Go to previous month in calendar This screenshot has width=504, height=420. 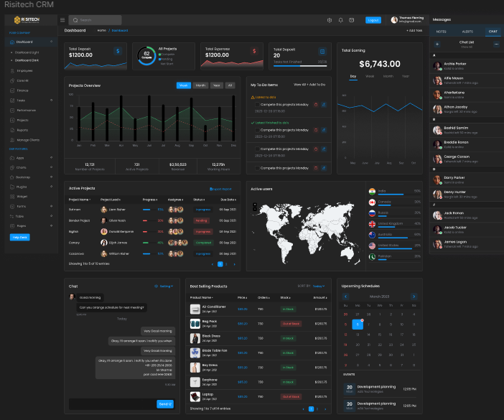[x=345, y=296]
